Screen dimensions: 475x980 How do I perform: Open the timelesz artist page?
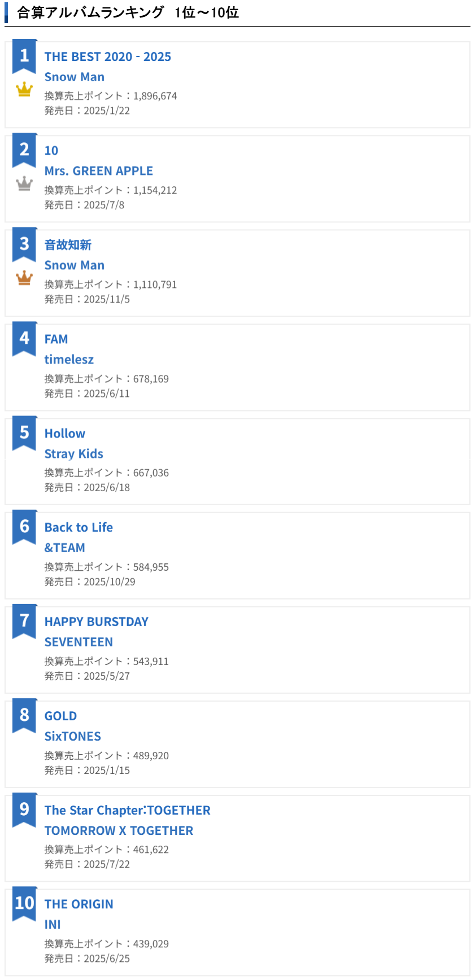coord(69,360)
